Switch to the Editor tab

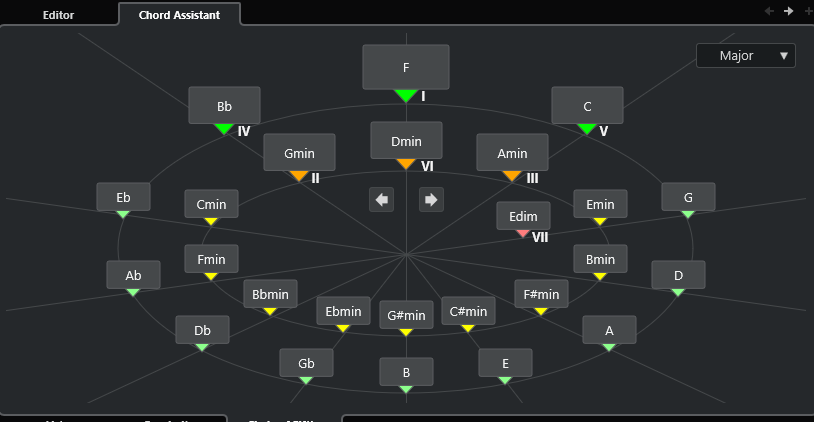point(58,15)
